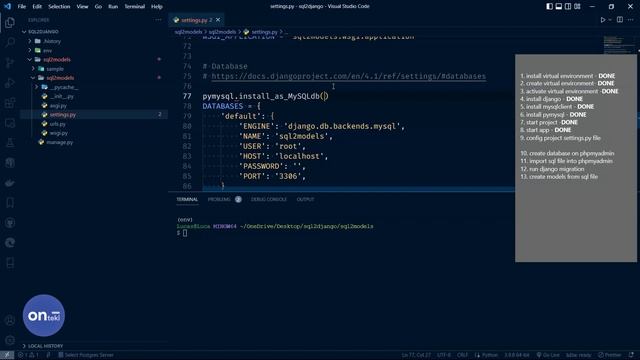
Task: Change the UTF-8 encoding in status bar
Action: 444,355
